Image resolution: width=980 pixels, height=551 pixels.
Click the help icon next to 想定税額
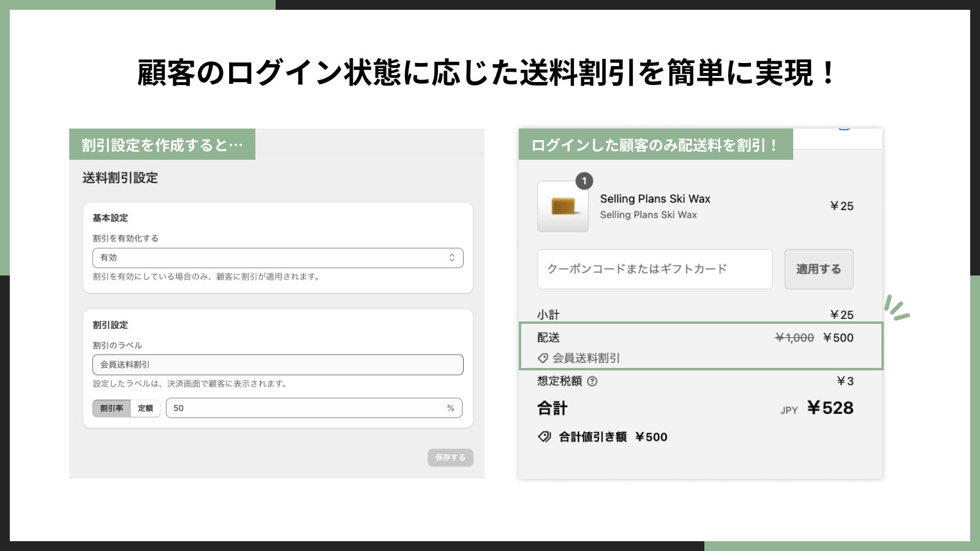pyautogui.click(x=592, y=381)
